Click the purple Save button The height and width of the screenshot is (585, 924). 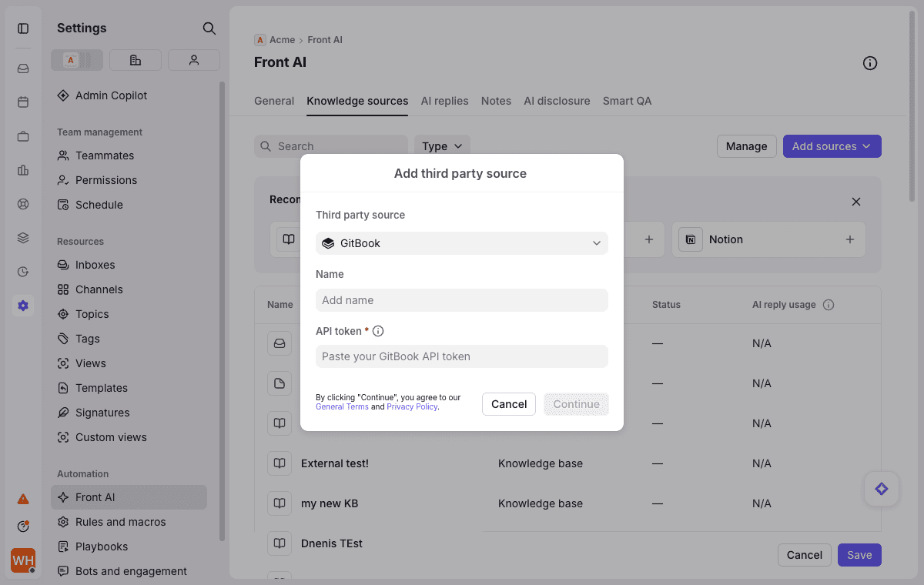[x=859, y=555]
